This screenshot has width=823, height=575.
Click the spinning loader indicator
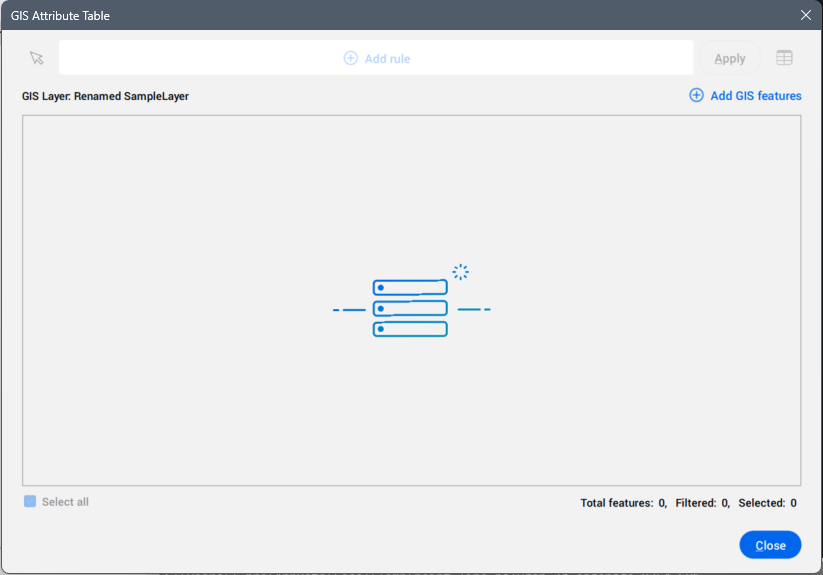[460, 271]
